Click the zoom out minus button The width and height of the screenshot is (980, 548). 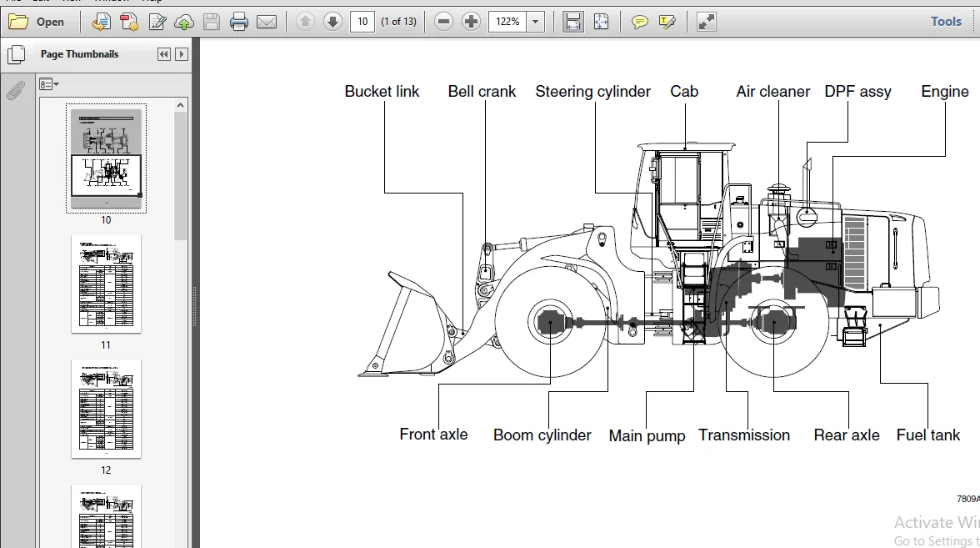[443, 22]
